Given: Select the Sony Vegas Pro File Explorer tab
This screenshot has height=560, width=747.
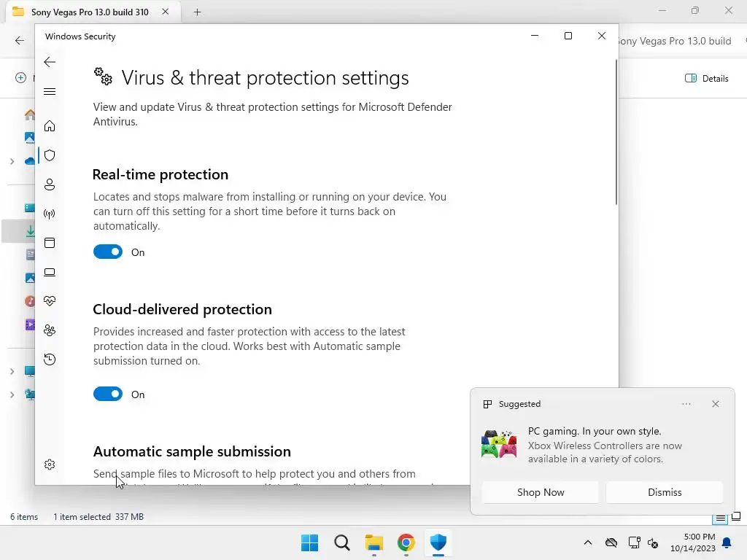Looking at the screenshot, I should [90, 12].
